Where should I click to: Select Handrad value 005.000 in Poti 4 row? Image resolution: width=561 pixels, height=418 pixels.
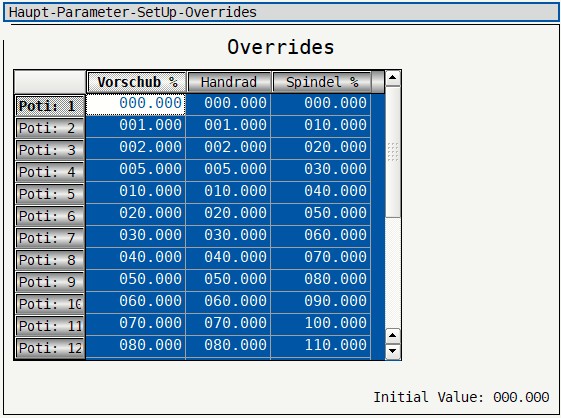[x=228, y=170]
